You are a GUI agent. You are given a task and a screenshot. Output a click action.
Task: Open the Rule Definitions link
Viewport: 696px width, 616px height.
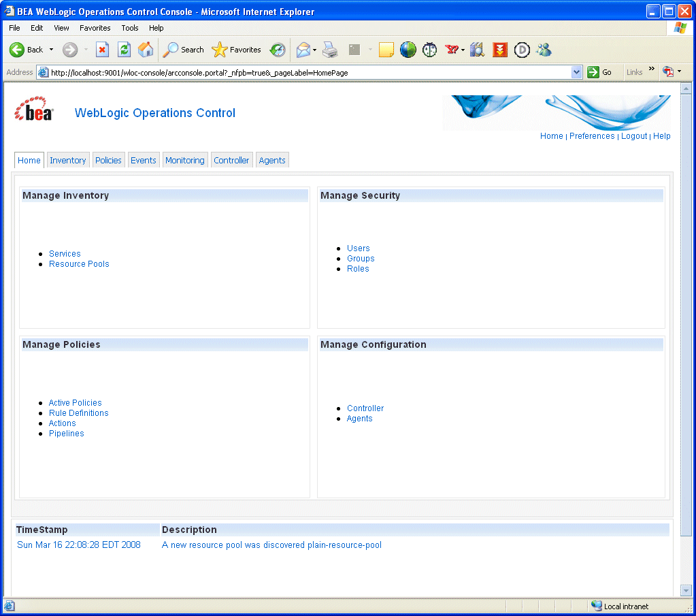point(78,413)
